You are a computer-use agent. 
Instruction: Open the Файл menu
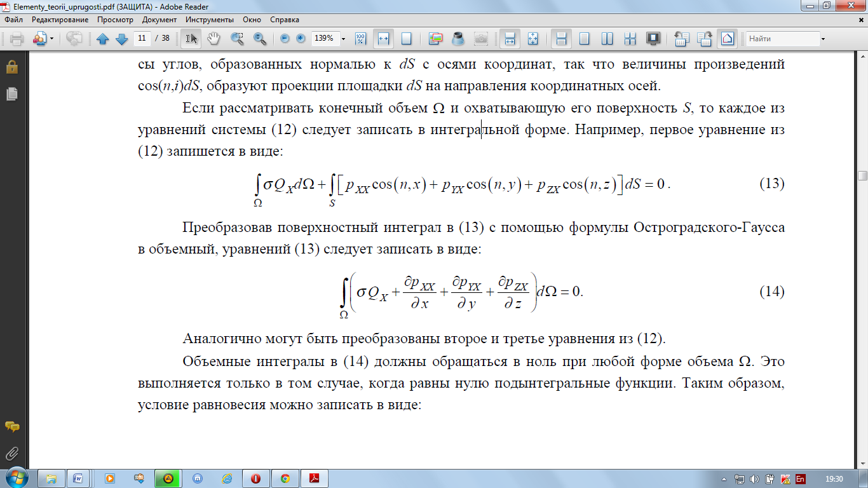tap(13, 20)
